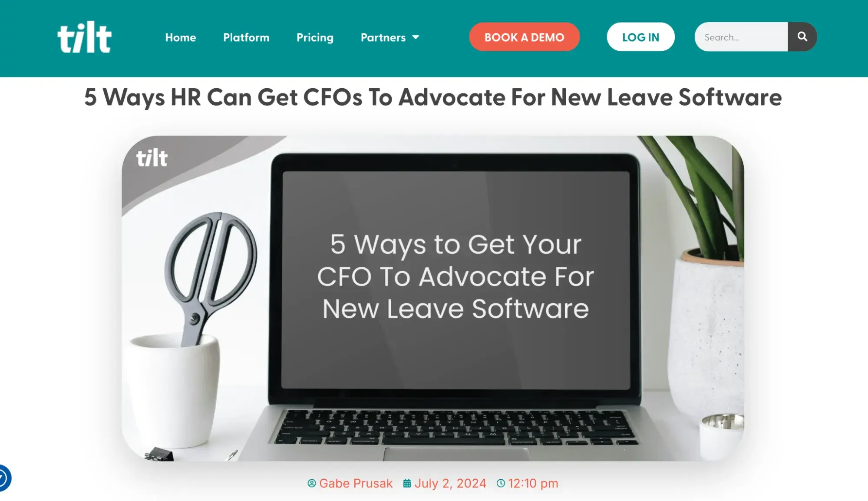This screenshot has width=868, height=501.
Task: Open the Partners menu with chevron arrow
Action: tap(389, 37)
